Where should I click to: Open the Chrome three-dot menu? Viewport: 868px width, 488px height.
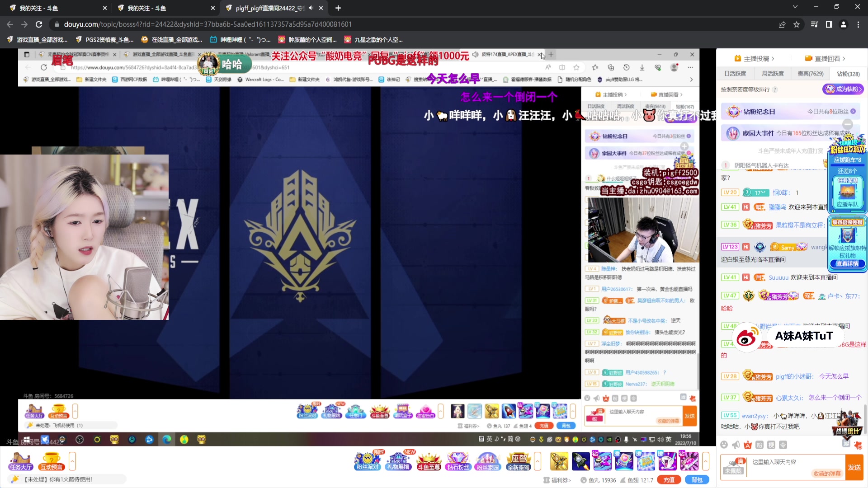coord(858,24)
